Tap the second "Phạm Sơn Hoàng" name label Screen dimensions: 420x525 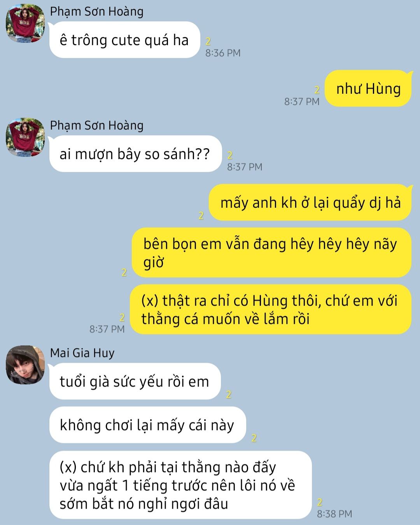(97, 126)
